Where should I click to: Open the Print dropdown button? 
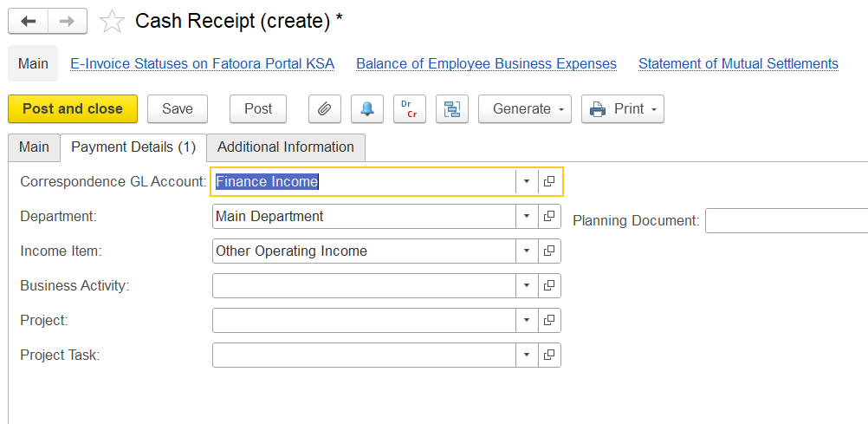point(622,109)
